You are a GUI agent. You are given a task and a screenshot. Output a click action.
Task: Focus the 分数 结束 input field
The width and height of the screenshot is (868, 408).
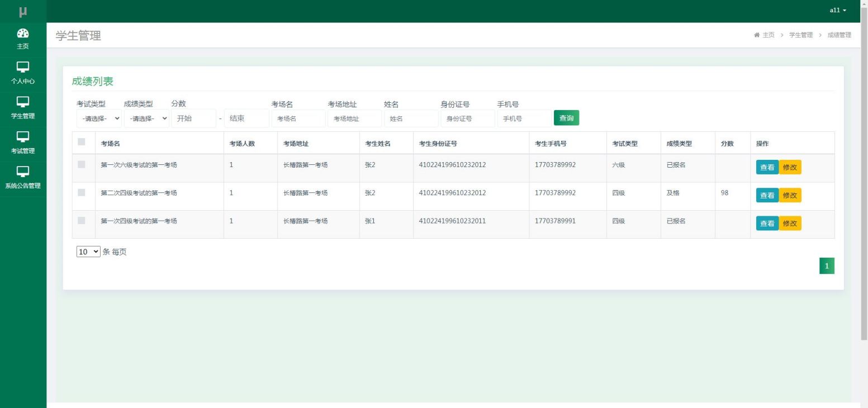(x=246, y=118)
